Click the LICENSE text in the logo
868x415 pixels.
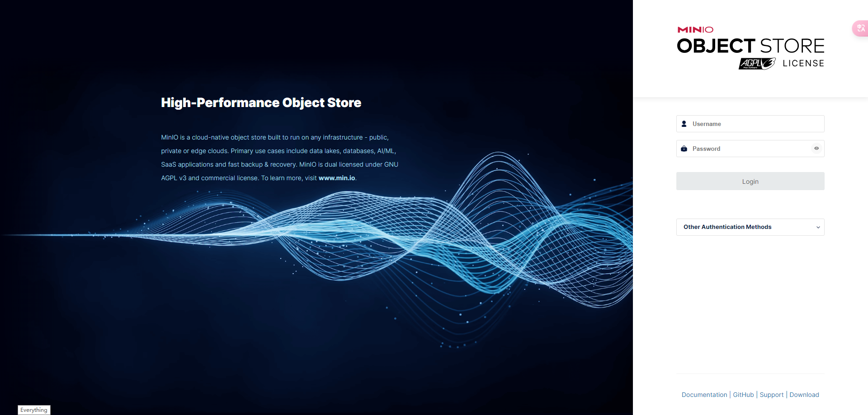(x=803, y=64)
